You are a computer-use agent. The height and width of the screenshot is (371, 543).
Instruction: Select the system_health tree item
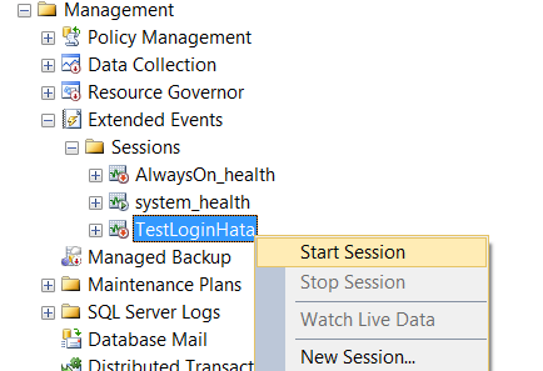(193, 202)
